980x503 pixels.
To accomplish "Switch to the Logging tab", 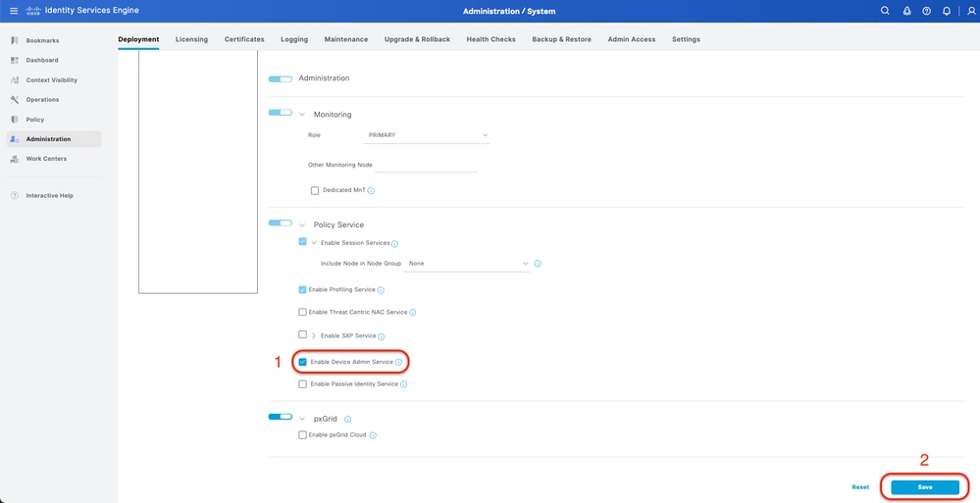I will pyautogui.click(x=294, y=39).
